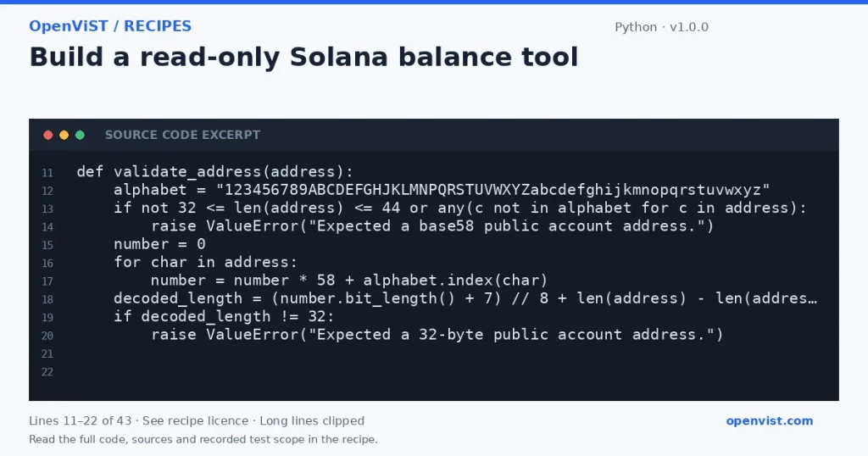Select line number 15
The width and height of the screenshot is (868, 456).
click(47, 245)
